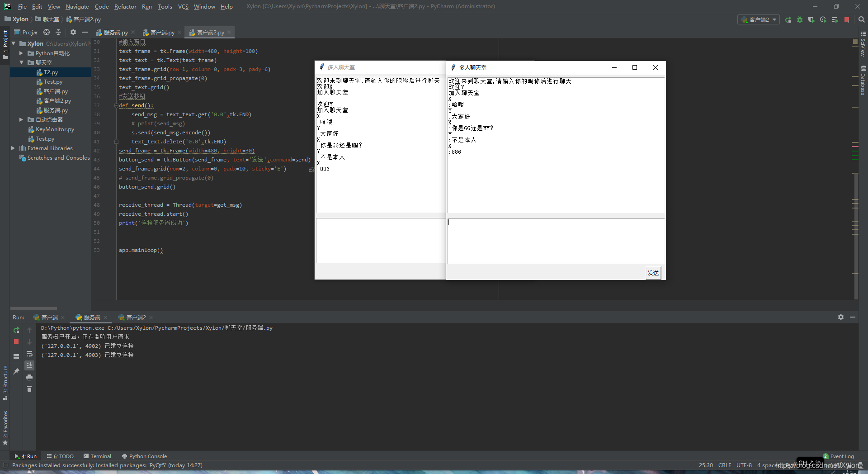The height and width of the screenshot is (474, 868).
Task: Open the search everywhere magnifier
Action: [x=860, y=20]
